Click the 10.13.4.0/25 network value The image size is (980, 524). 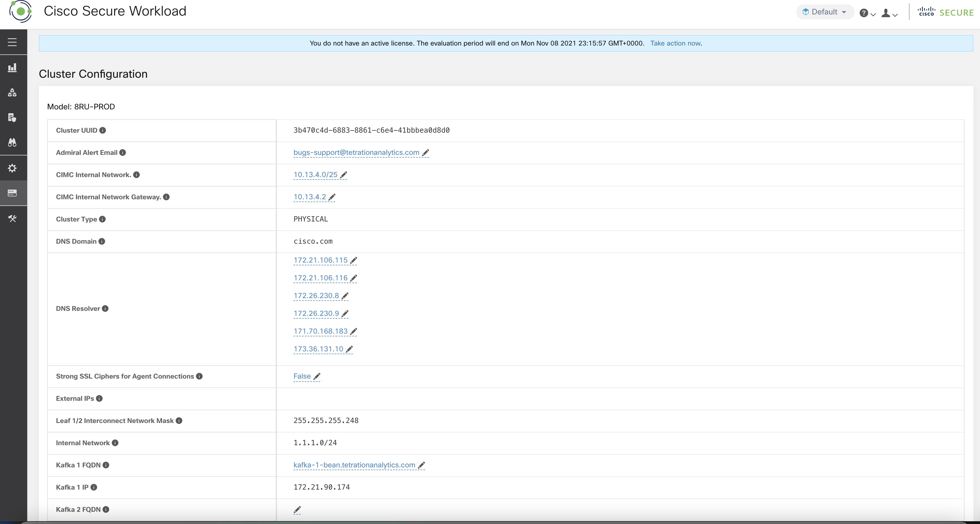point(315,175)
